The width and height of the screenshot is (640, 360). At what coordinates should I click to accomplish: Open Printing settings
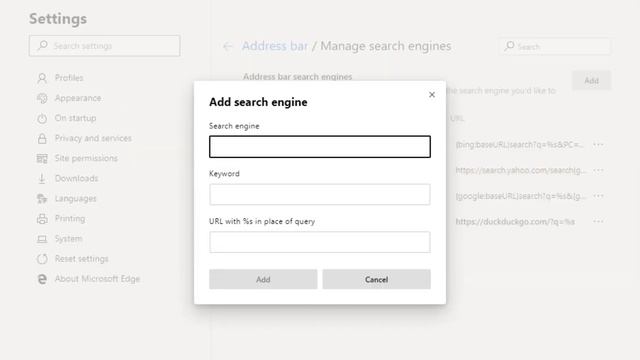pos(70,218)
